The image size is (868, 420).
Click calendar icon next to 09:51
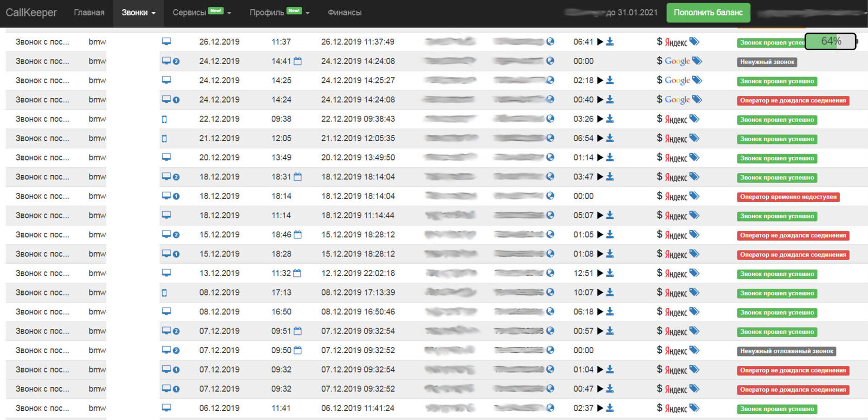click(x=298, y=332)
